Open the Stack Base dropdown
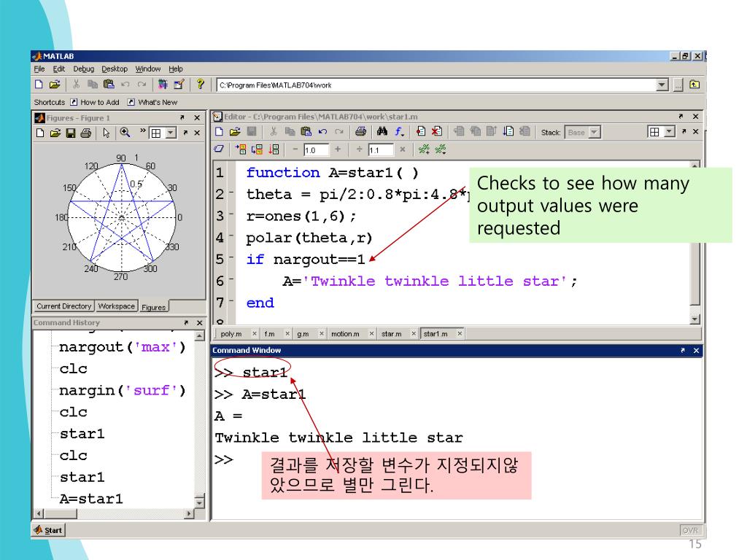The width and height of the screenshot is (747, 560). 594,133
